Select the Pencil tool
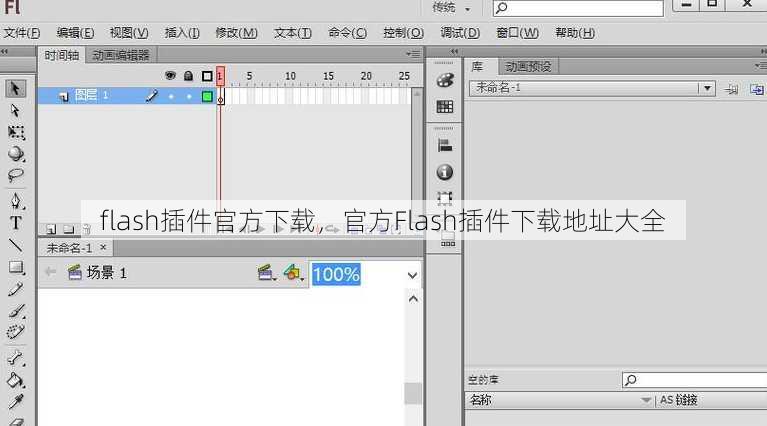767x426 pixels. pos(16,289)
